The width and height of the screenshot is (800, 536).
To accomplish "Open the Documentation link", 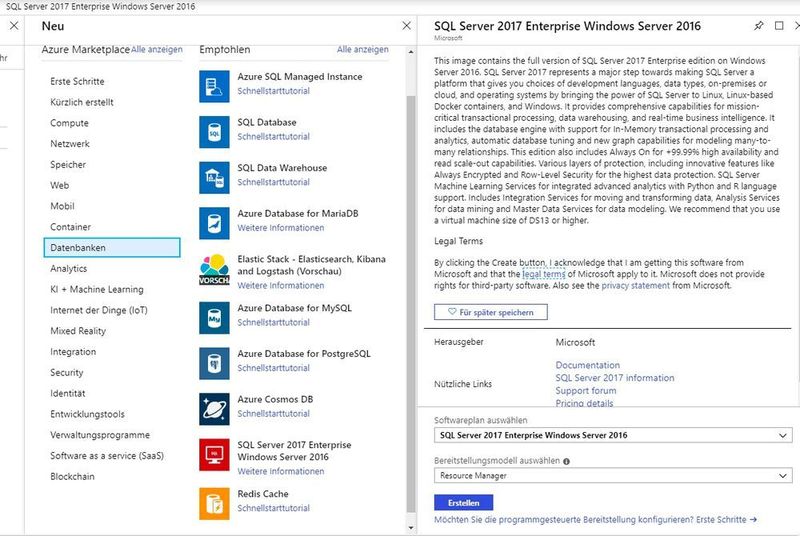I will pos(588,365).
